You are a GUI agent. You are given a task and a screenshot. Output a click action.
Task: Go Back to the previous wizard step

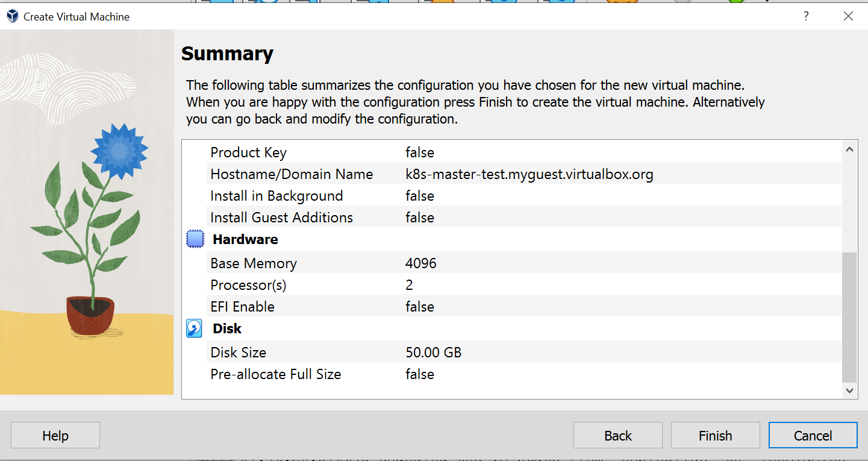click(x=617, y=436)
